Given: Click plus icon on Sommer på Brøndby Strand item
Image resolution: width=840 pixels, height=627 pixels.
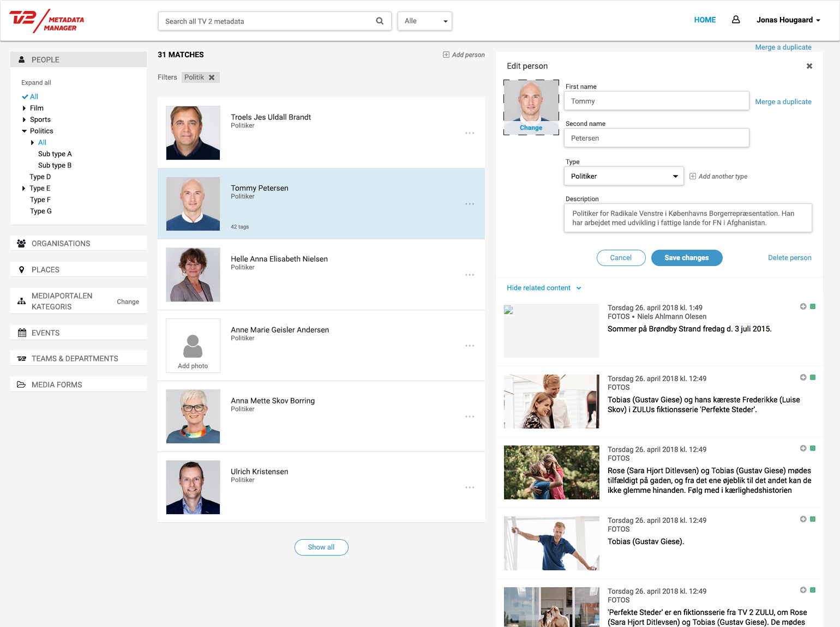Looking at the screenshot, I should coord(803,306).
